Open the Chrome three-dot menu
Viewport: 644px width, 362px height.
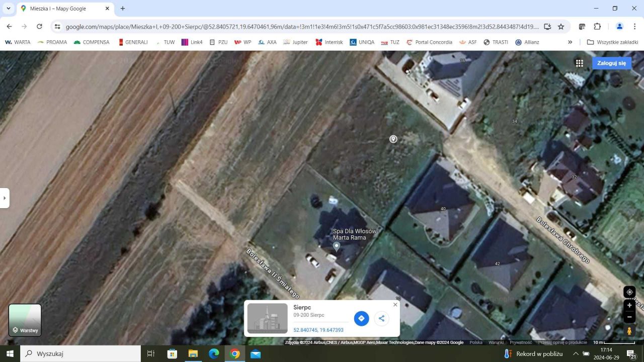click(634, 27)
